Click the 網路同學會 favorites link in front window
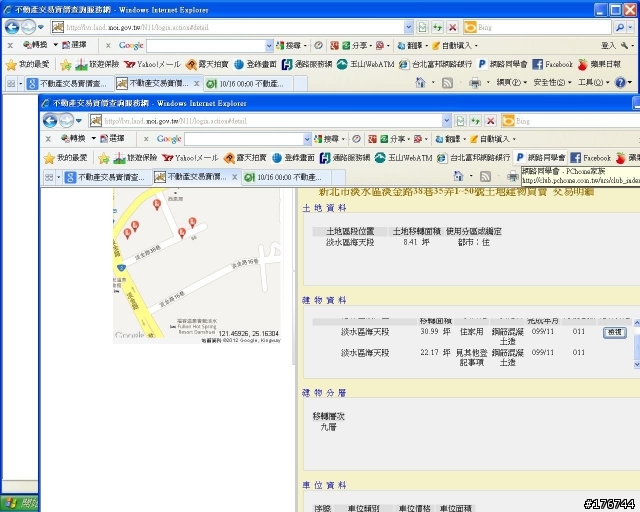The width and height of the screenshot is (640, 512). [540, 158]
